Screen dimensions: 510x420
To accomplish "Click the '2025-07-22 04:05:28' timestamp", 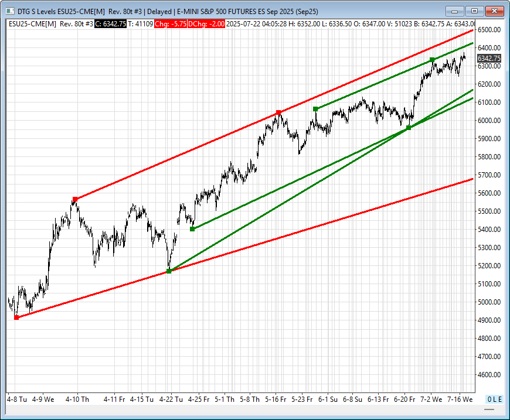I will click(257, 24).
